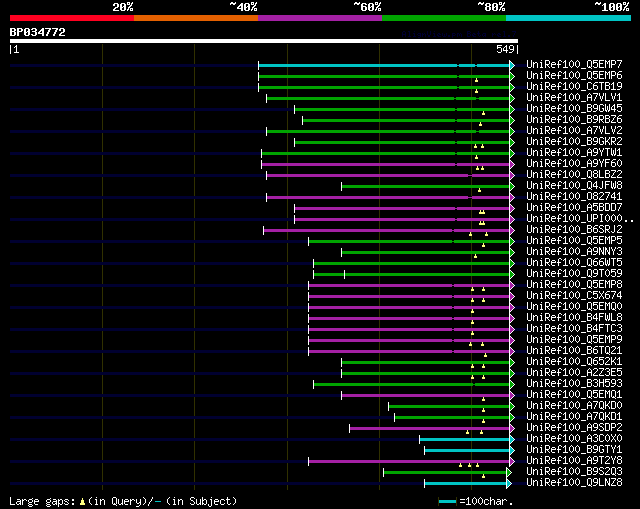Open hit UniRef100_Q5EMP7
Image resolution: width=640 pixels, height=509 pixels.
click(574, 64)
